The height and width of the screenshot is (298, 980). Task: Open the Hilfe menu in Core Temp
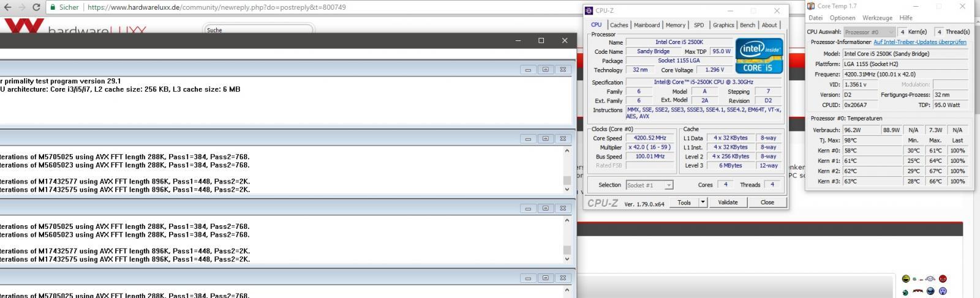point(906,18)
